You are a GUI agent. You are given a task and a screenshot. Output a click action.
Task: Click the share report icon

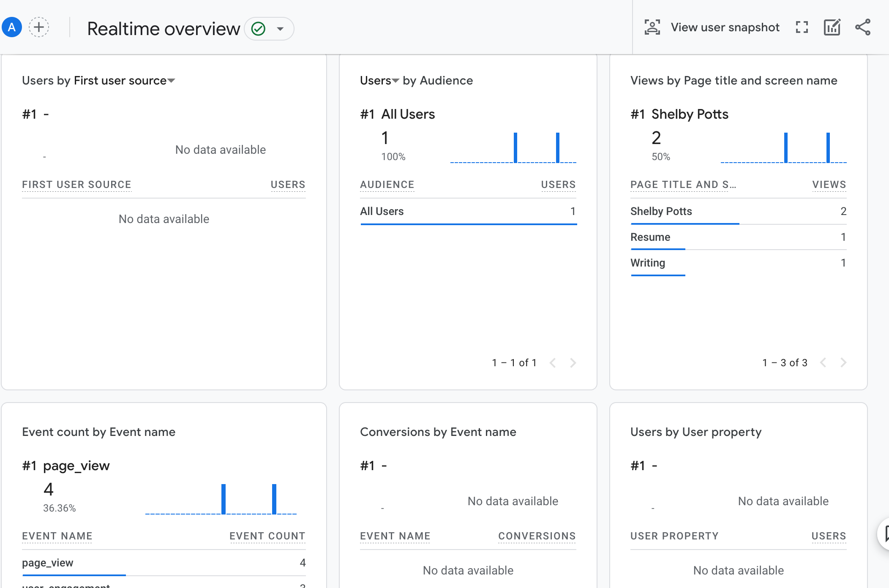(x=863, y=27)
